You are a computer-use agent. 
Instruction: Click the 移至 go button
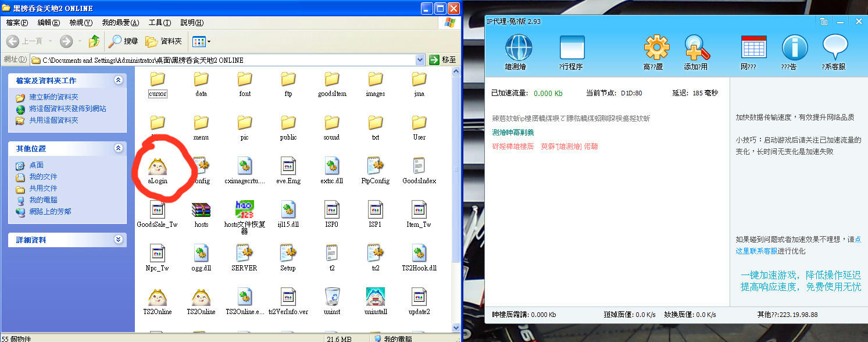coord(442,60)
